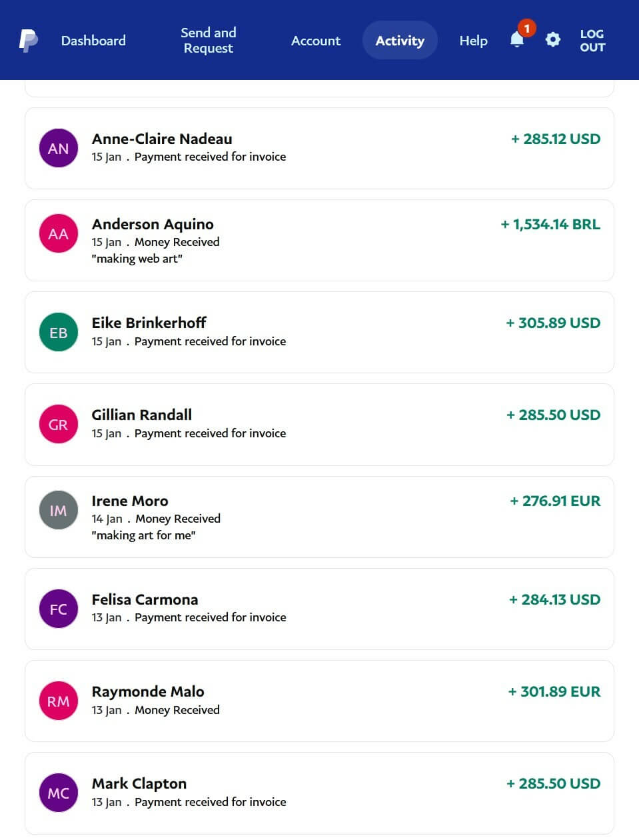Open the Eike Brinkerhoff transaction name
Screen dimensions: 639x840
pos(149,323)
